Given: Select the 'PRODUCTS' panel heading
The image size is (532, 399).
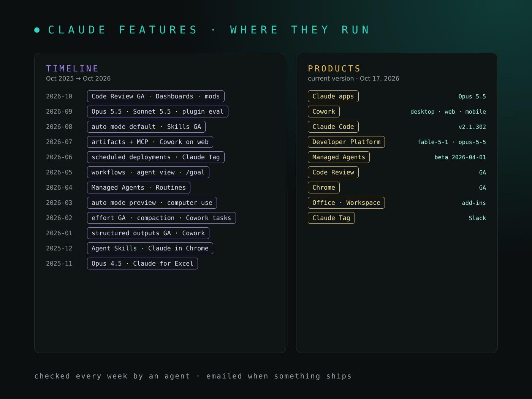Looking at the screenshot, I should pyautogui.click(x=334, y=69).
